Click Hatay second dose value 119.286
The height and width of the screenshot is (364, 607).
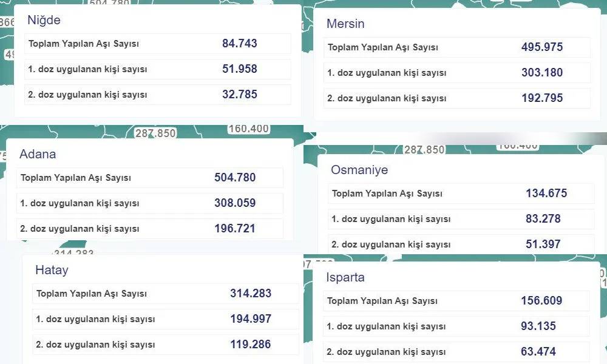(251, 345)
